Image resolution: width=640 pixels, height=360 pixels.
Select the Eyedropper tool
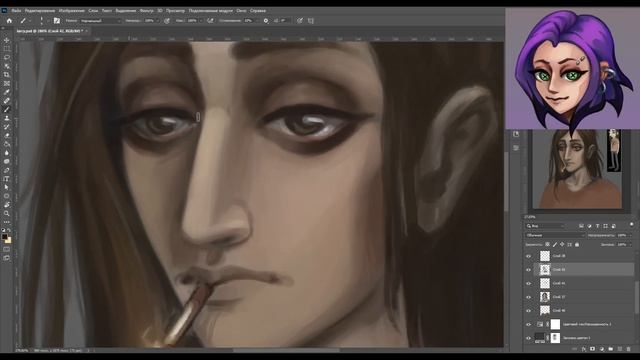click(x=7, y=92)
